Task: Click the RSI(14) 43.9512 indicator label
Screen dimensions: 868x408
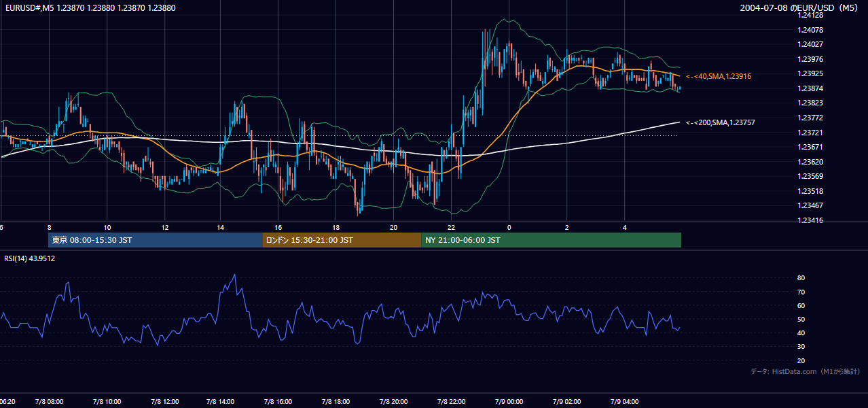Action: point(30,258)
